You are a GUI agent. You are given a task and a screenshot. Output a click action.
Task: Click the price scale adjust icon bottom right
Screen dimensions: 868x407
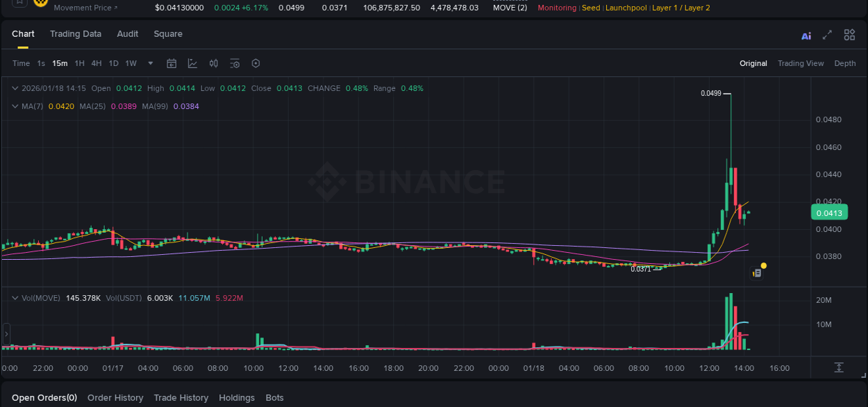click(x=839, y=367)
